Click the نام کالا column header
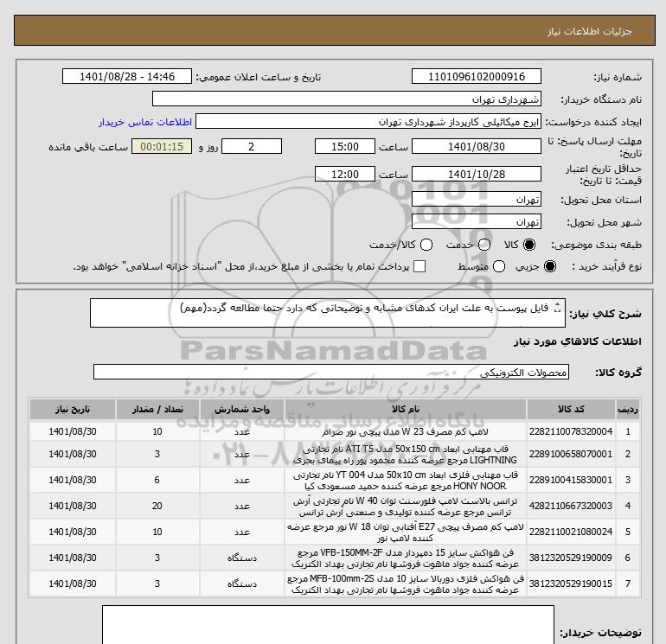Screen dimensions: 666x644 pyautogui.click(x=406, y=410)
